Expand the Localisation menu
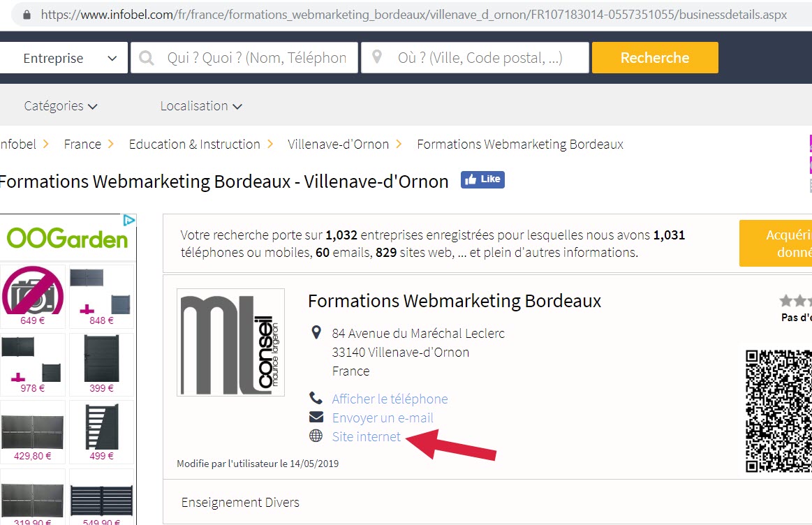Image resolution: width=812 pixels, height=525 pixels. click(201, 105)
